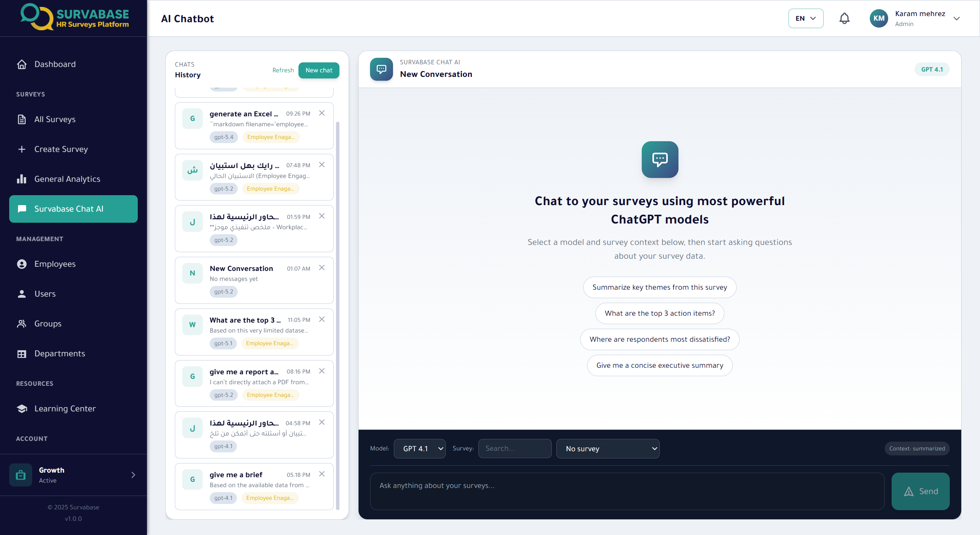The height and width of the screenshot is (535, 980).
Task: Click the Learning Center graduation cap icon
Action: pyautogui.click(x=22, y=409)
